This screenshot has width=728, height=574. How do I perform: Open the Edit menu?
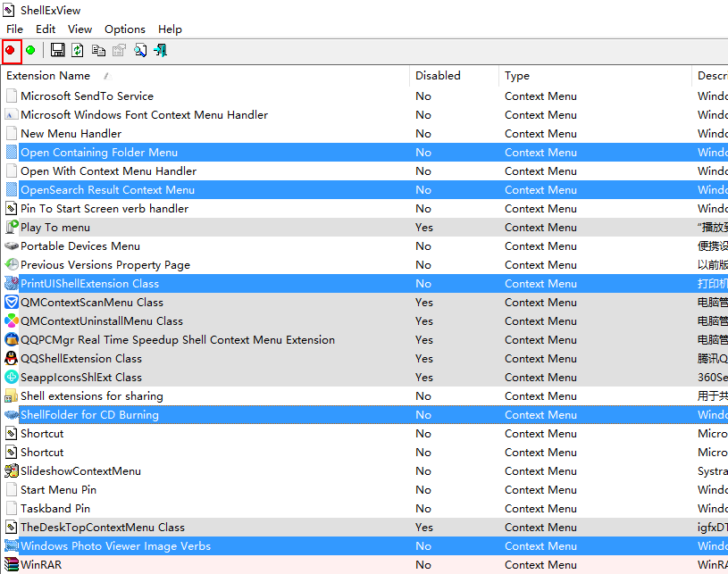click(x=46, y=29)
